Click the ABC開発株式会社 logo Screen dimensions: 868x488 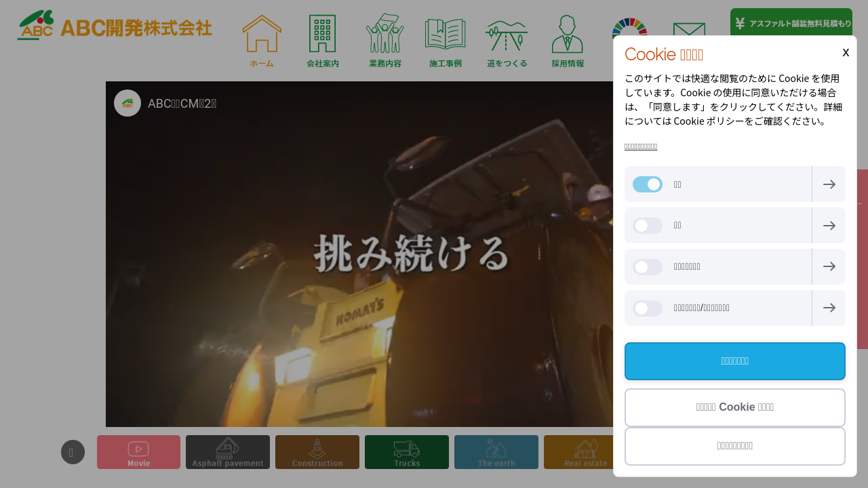[x=115, y=26]
